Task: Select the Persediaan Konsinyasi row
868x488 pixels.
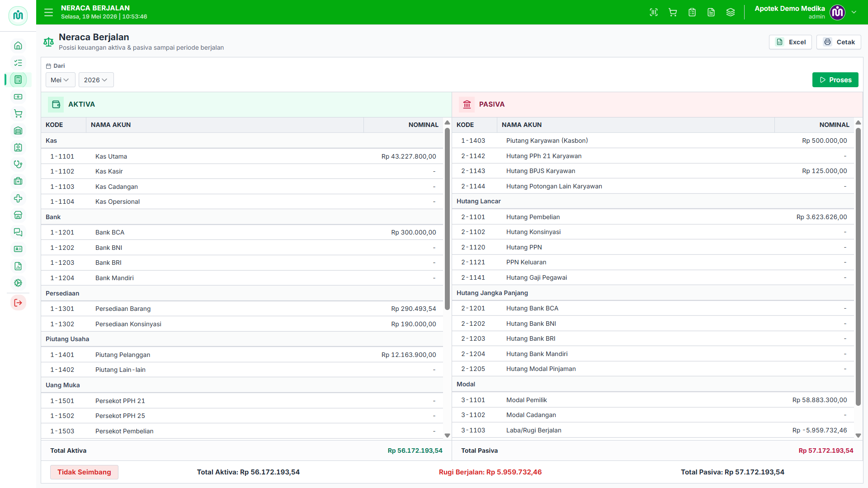Action: 242,324
